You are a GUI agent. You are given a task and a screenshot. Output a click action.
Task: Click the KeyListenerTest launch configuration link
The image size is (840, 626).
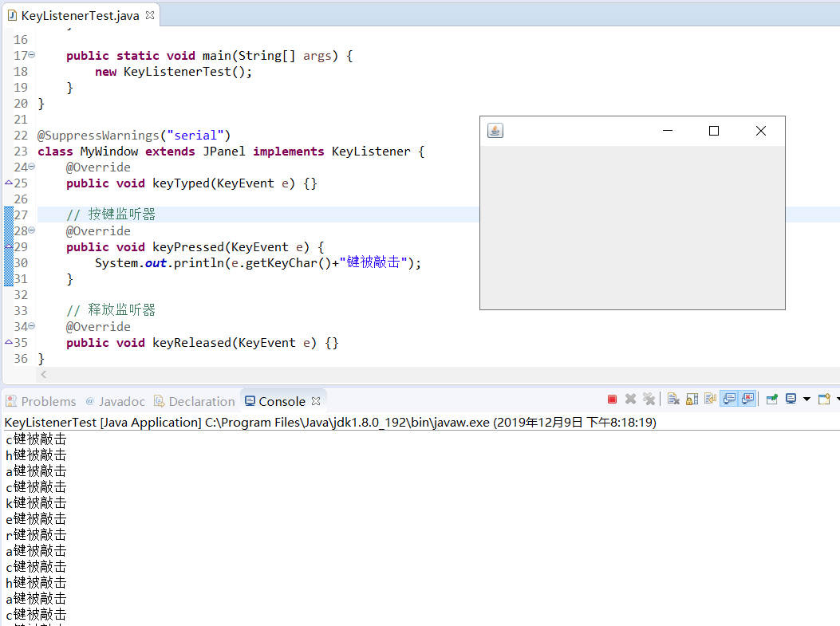(x=48, y=422)
